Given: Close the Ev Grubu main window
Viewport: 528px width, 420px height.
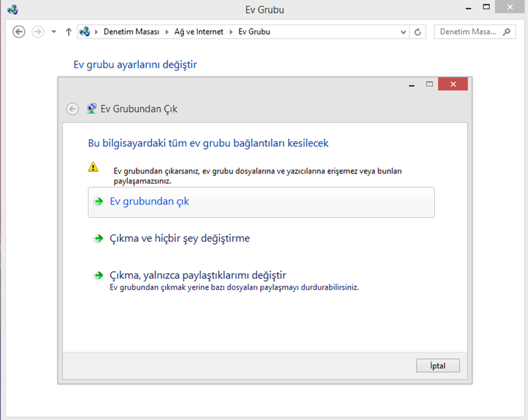Looking at the screenshot, I should (510, 7).
